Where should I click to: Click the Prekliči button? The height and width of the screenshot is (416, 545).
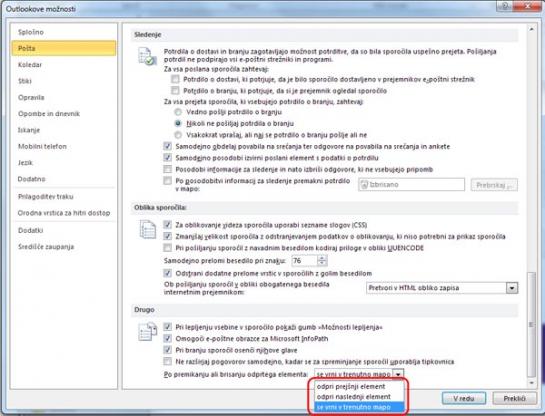514,399
